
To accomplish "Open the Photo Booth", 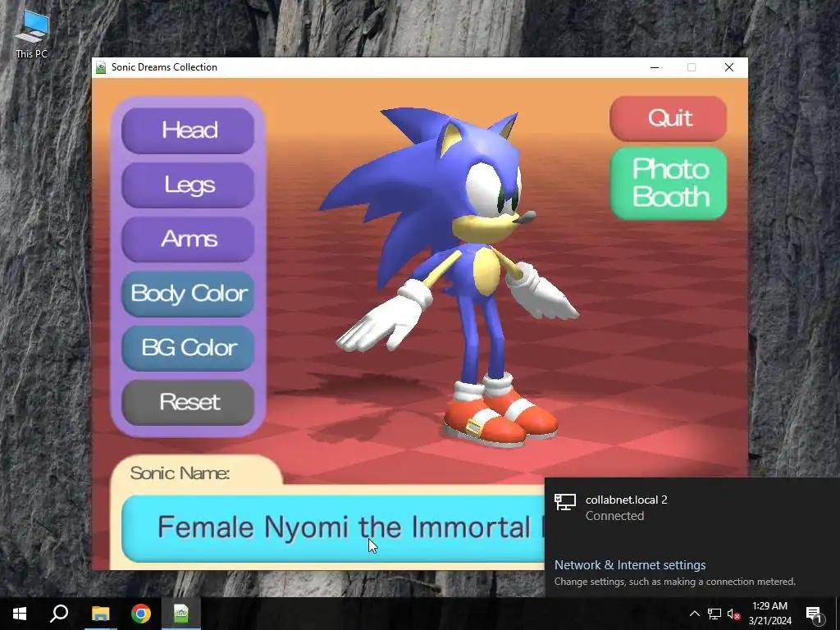I will pyautogui.click(x=668, y=184).
